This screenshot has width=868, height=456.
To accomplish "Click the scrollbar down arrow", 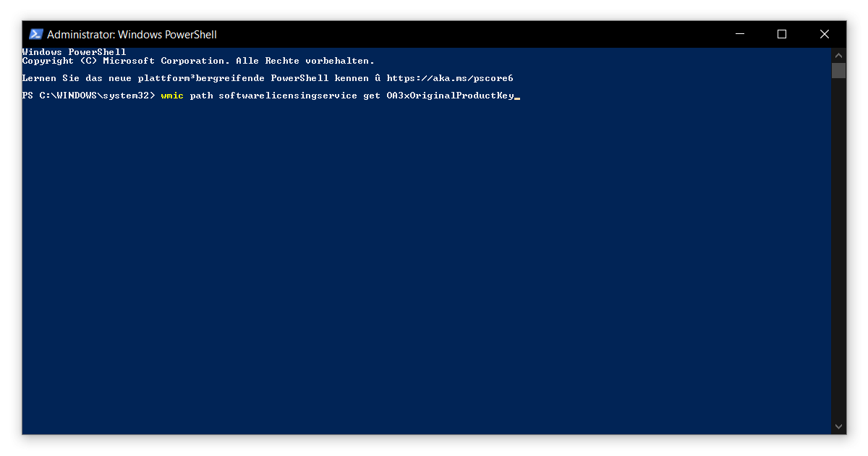I will click(838, 427).
